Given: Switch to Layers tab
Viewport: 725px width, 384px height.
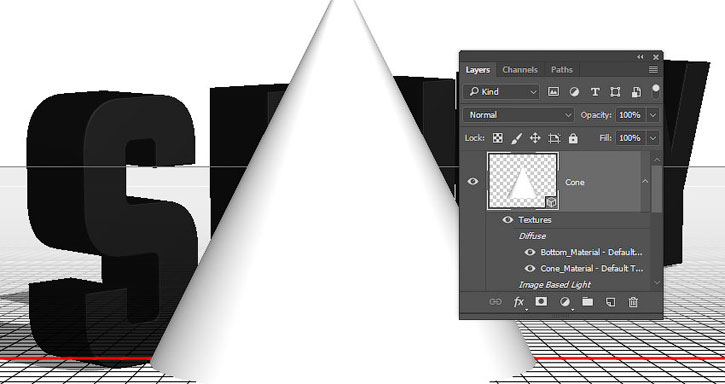Looking at the screenshot, I should click(478, 70).
